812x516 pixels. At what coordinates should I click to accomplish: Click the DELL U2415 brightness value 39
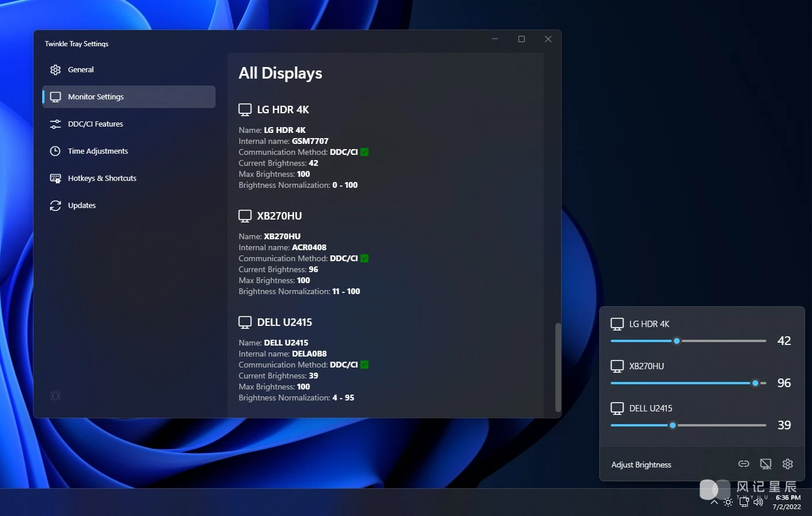coord(784,425)
